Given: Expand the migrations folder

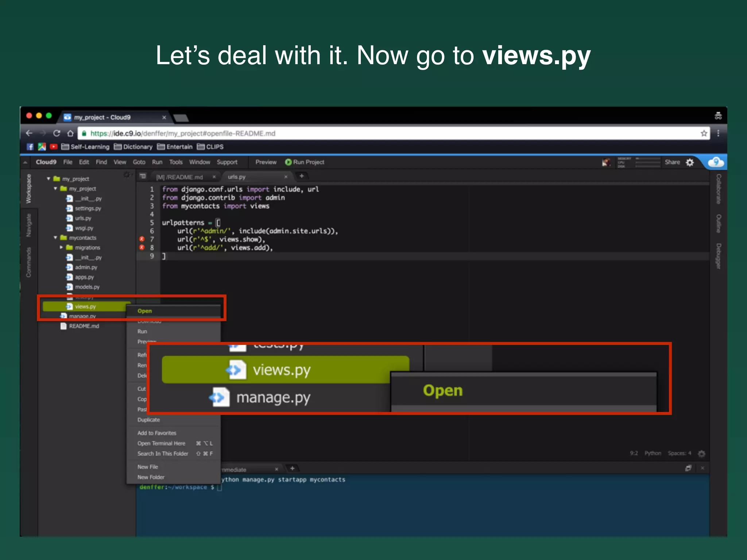Looking at the screenshot, I should click(61, 248).
